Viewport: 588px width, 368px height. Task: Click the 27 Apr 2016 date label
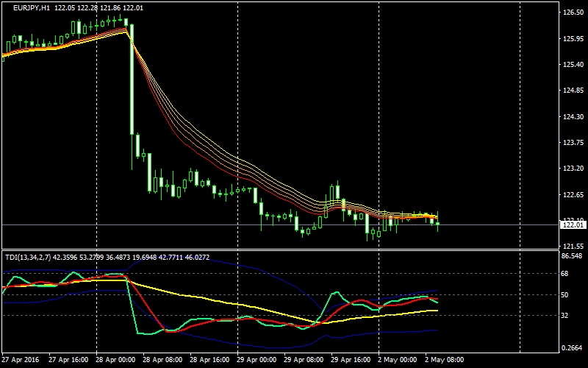[21, 360]
